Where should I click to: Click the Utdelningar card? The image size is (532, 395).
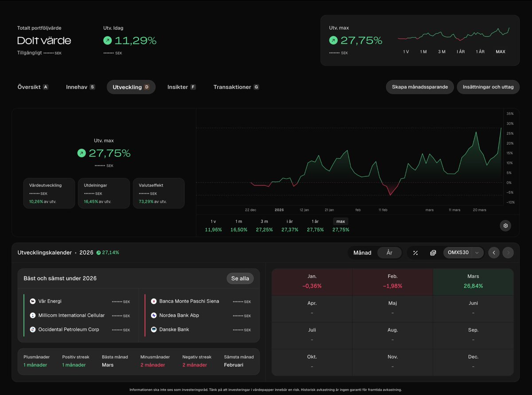104,193
